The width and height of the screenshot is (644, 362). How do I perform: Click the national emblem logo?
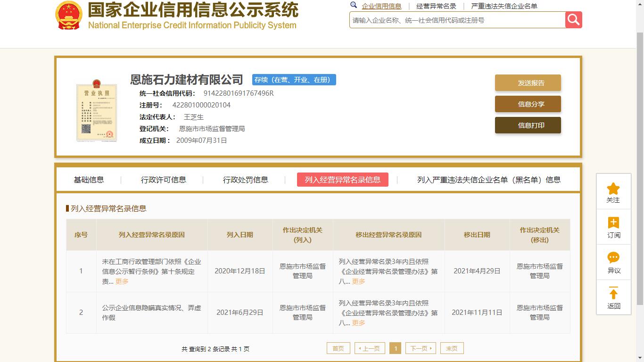(69, 15)
